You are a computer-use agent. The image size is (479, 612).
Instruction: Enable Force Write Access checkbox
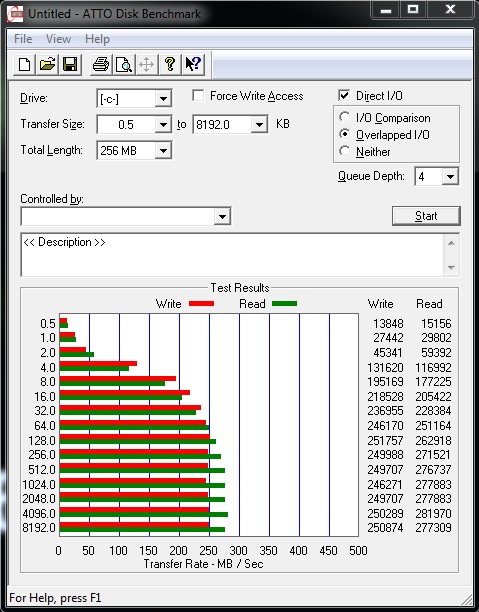point(198,96)
